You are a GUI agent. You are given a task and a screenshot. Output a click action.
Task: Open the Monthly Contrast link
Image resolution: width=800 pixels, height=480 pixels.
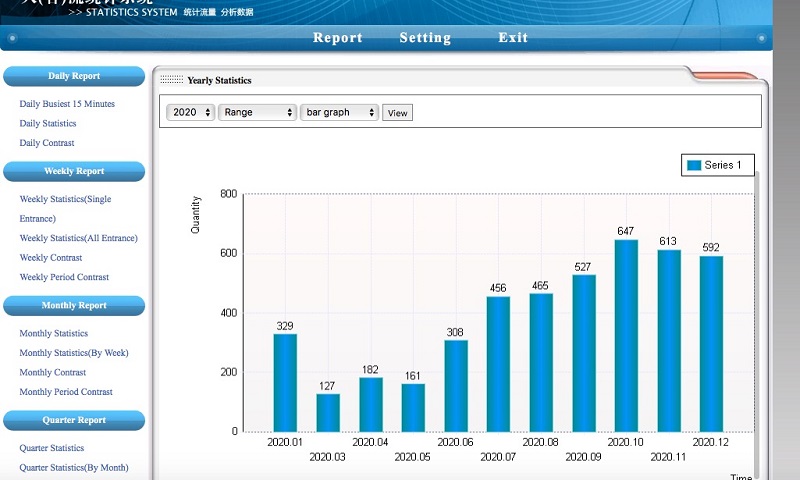(x=53, y=372)
